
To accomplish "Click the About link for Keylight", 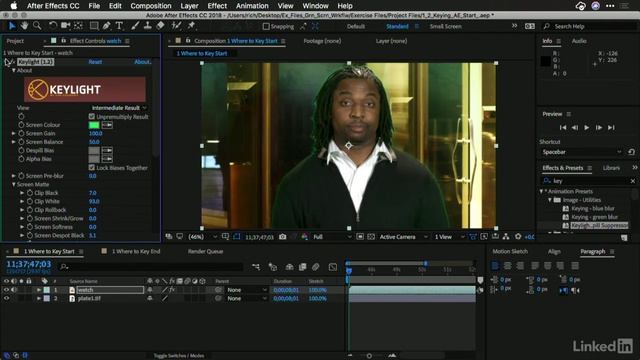I will coord(142,62).
